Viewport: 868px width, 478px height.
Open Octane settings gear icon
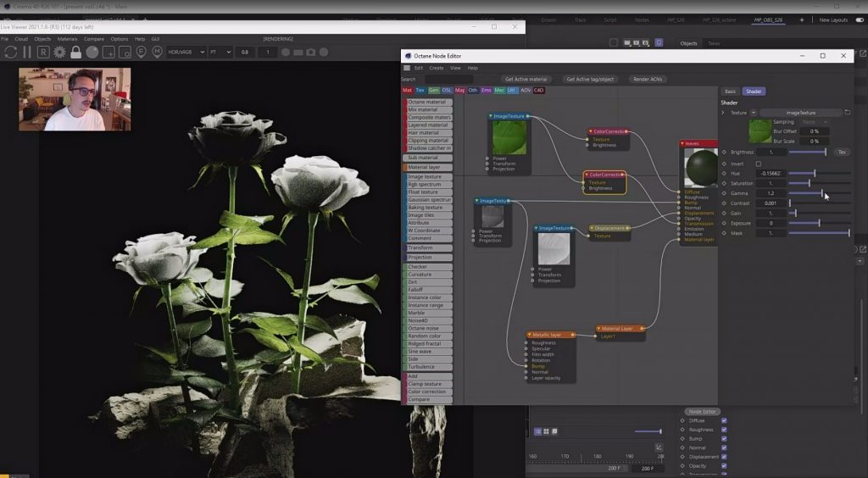point(59,52)
